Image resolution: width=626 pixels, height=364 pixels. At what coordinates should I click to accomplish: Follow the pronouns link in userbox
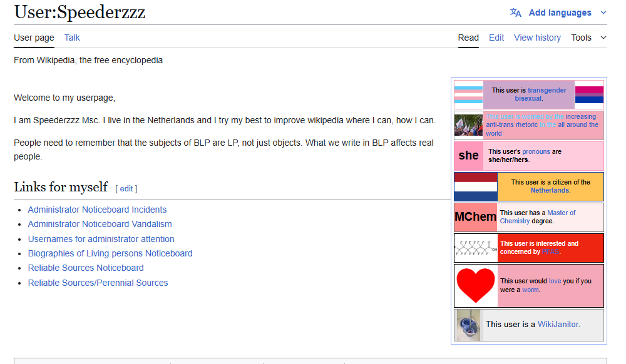pos(536,151)
